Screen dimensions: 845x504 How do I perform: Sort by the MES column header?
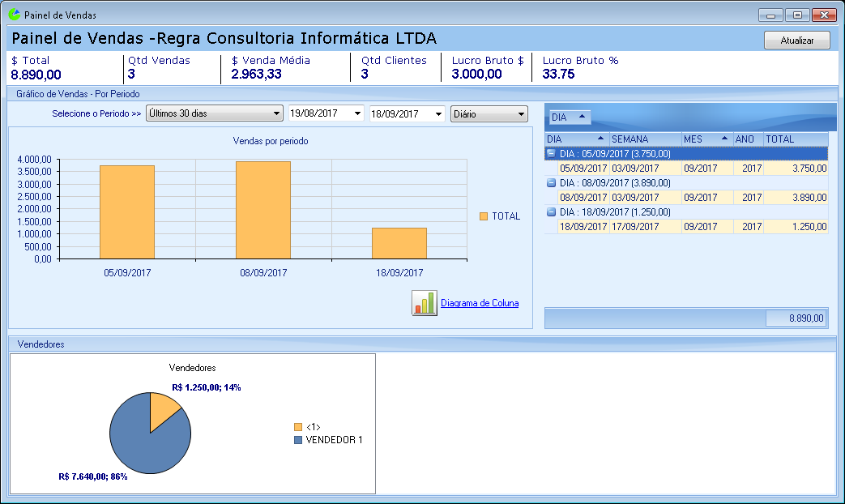click(707, 139)
